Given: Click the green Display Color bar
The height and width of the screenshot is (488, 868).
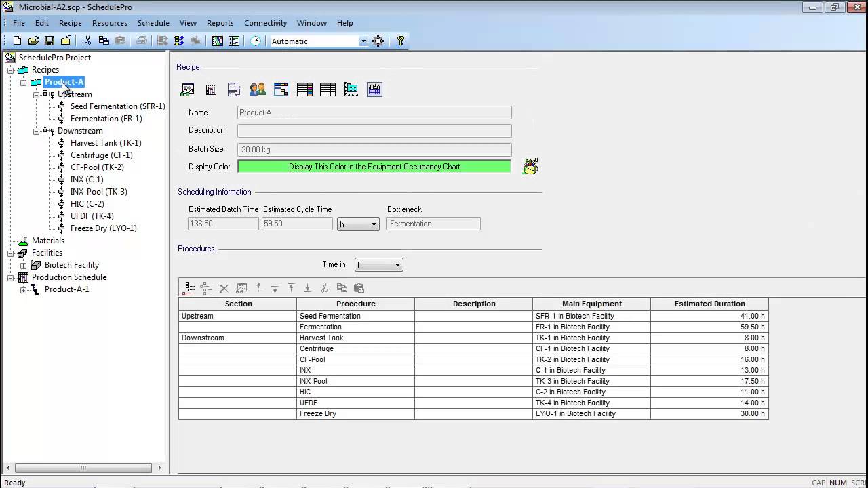Looking at the screenshot, I should [x=374, y=167].
